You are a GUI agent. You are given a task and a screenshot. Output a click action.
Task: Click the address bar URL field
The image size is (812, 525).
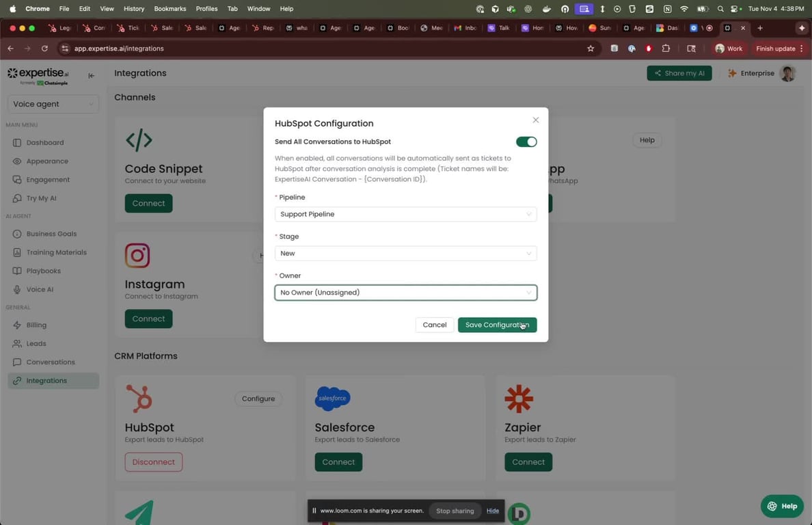click(326, 48)
